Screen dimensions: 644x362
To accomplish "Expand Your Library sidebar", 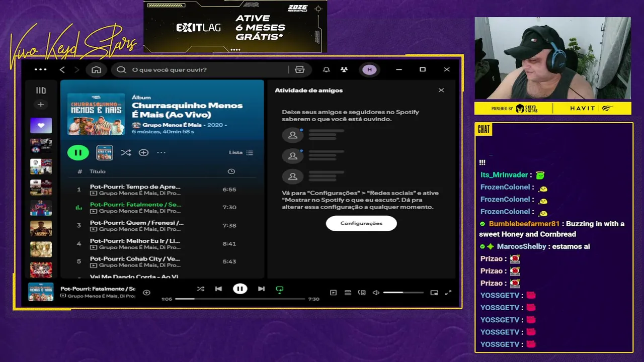I will (x=41, y=90).
